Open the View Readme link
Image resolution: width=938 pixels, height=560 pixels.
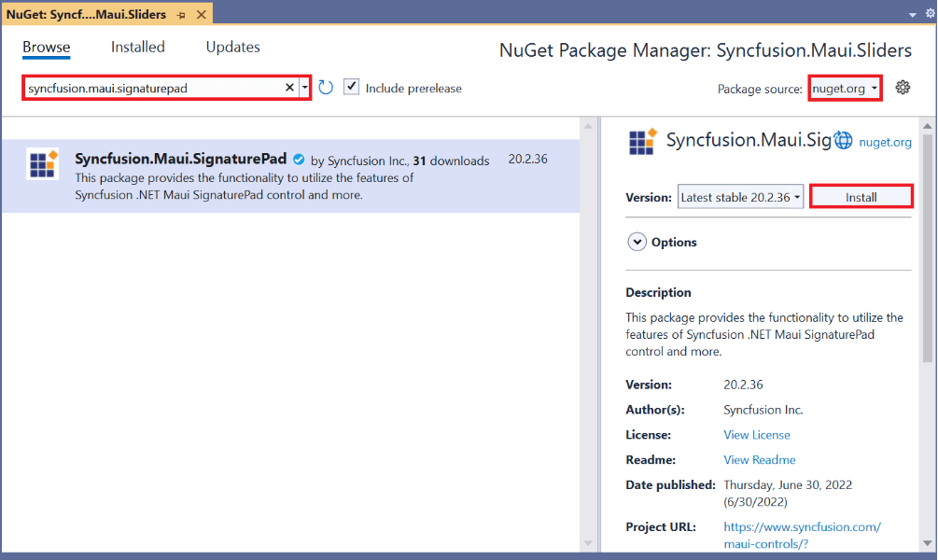(759, 459)
